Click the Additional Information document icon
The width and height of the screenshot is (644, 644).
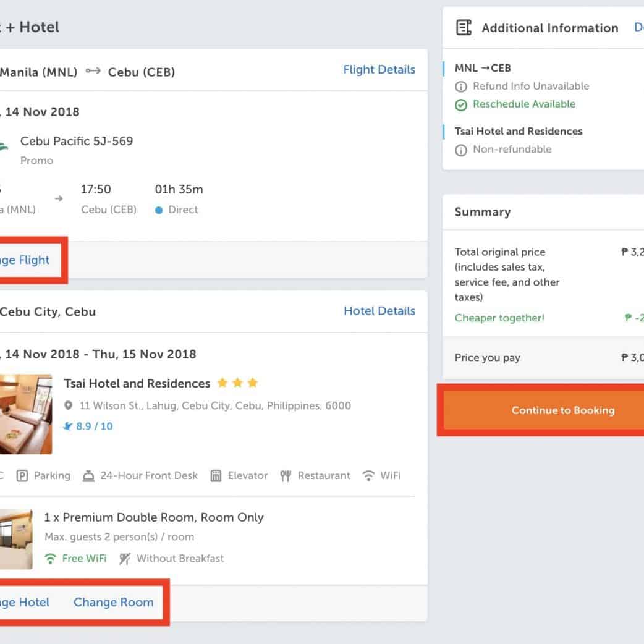coord(464,28)
